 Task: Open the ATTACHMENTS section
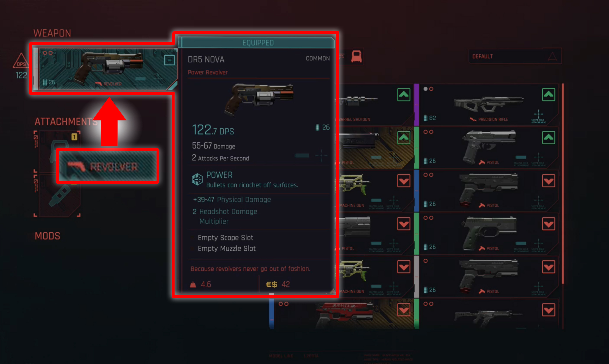(66, 122)
